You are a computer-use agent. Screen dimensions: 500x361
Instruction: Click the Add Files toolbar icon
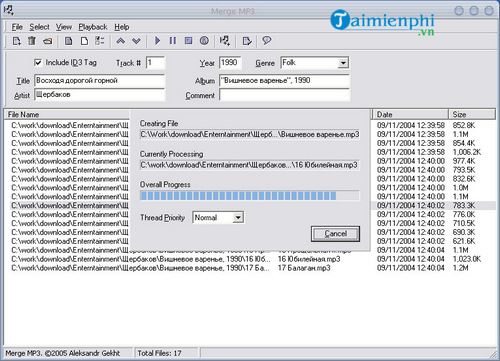coord(16,41)
